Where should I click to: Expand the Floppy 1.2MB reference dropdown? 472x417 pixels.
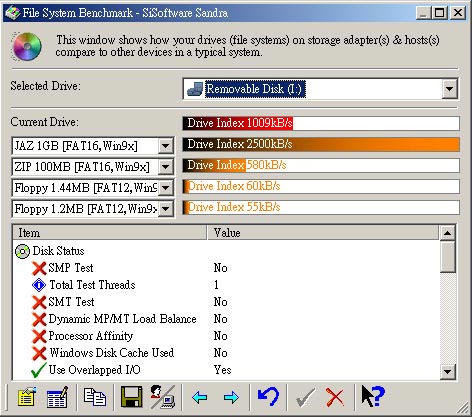(165, 209)
